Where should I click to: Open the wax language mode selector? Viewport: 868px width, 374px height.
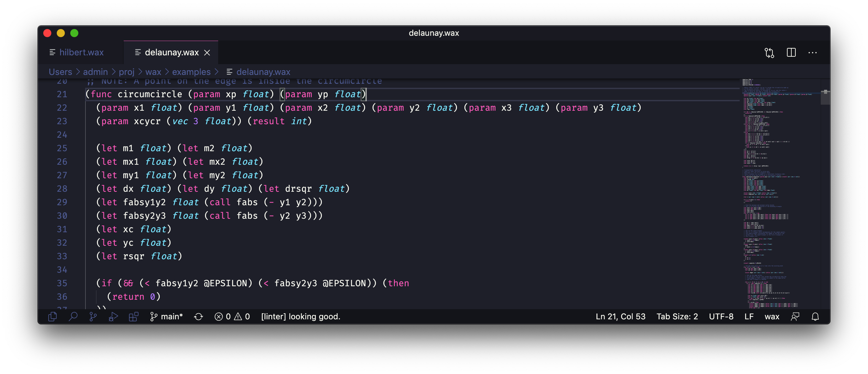[772, 317]
